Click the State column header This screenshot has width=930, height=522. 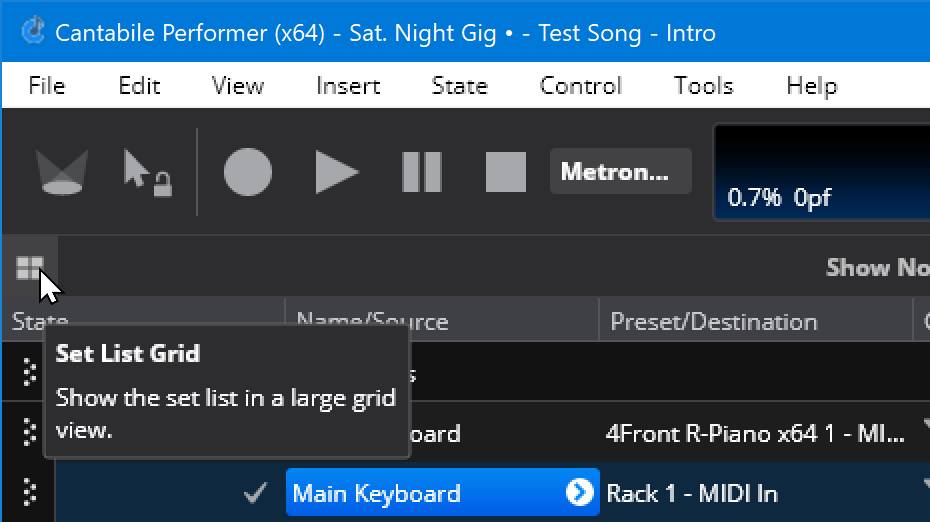tap(144, 320)
